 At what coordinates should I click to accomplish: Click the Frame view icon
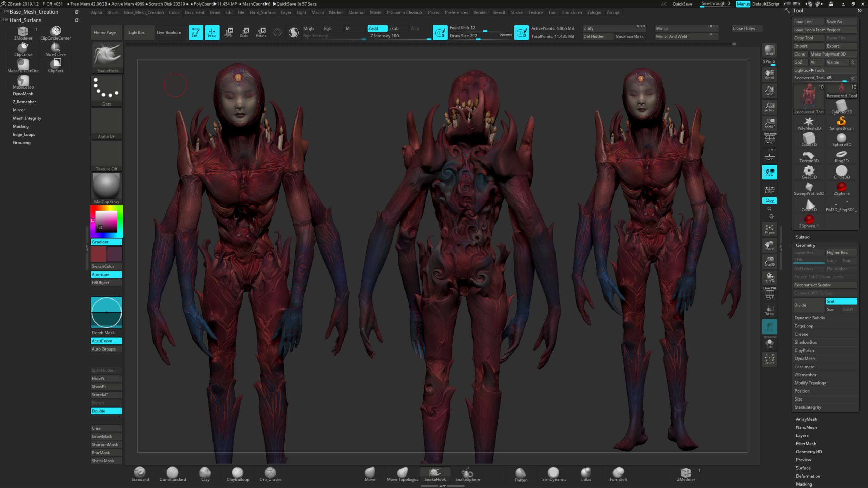769,229
